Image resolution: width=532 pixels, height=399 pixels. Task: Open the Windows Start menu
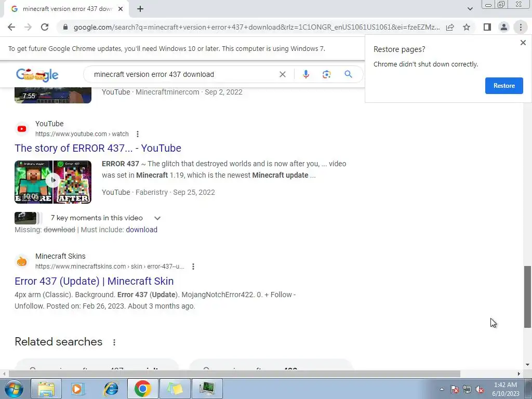(x=13, y=389)
